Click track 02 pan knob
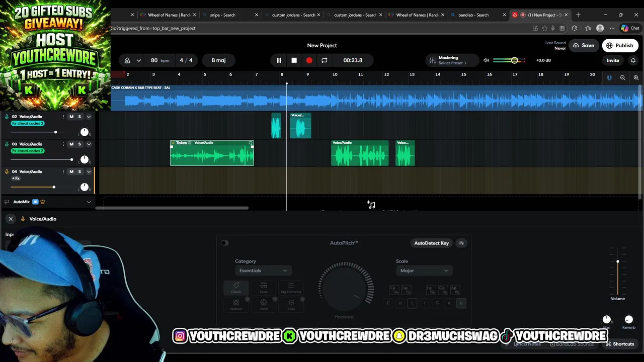This screenshot has width=644, height=362. pos(84,132)
